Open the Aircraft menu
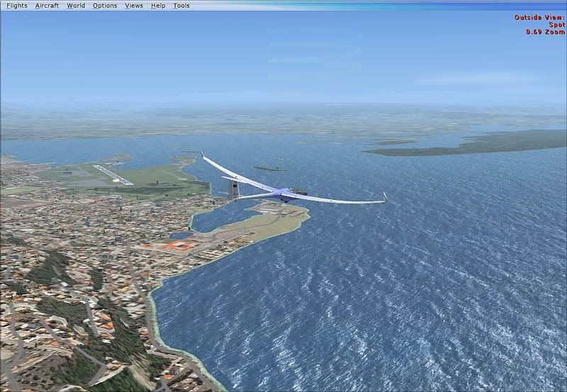This screenshot has width=567, height=392. 47,6
